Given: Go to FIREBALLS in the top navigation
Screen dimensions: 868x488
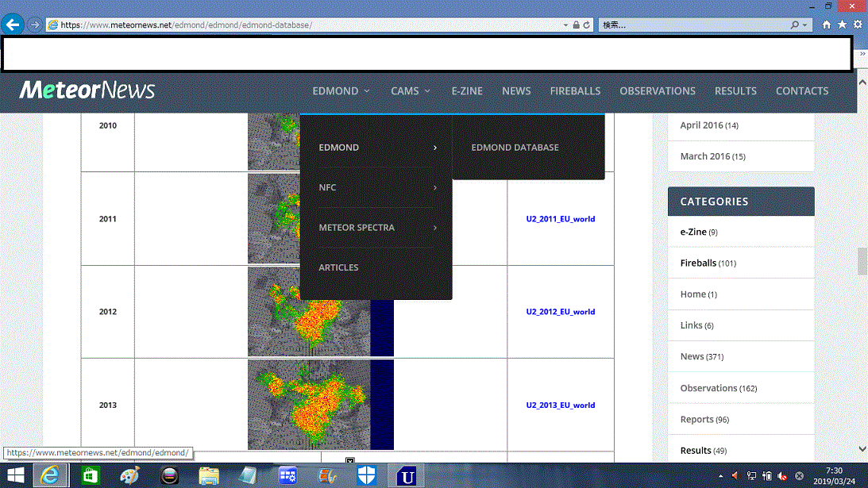Looking at the screenshot, I should (575, 91).
